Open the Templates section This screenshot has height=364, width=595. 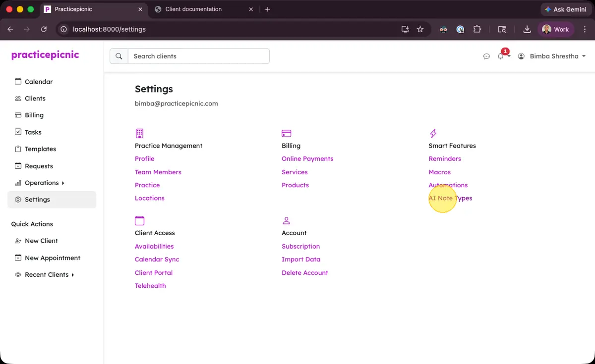41,149
